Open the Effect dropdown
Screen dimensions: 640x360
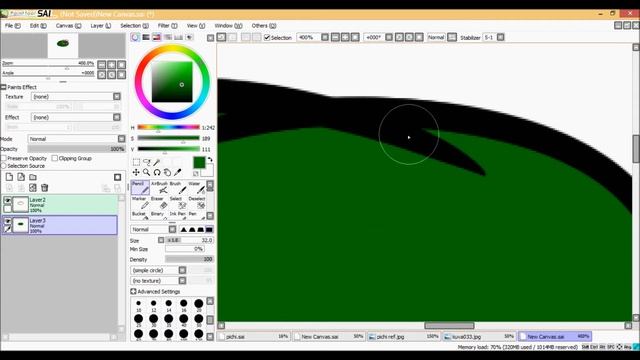(117, 117)
